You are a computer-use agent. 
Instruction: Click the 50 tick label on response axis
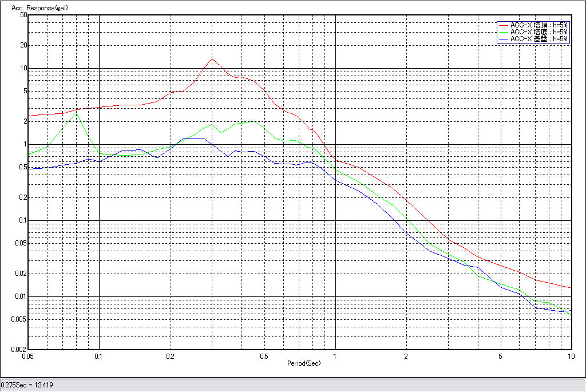tap(23, 15)
